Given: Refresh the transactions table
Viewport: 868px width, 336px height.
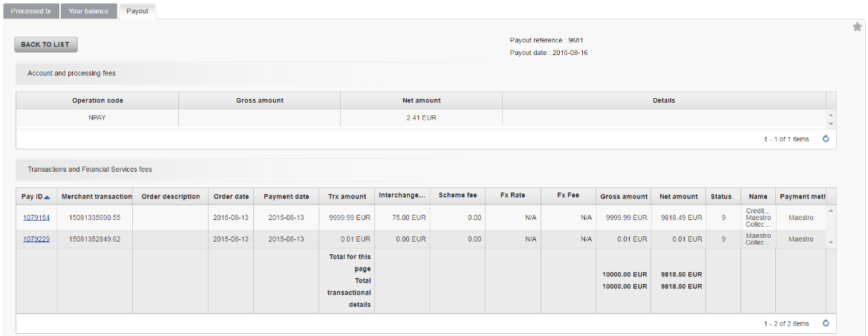Looking at the screenshot, I should [826, 323].
